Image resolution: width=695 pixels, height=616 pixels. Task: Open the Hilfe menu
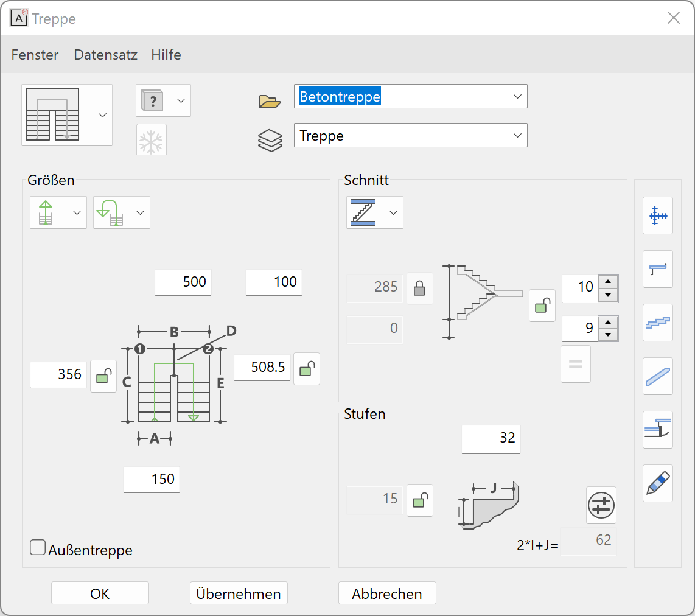pos(166,55)
